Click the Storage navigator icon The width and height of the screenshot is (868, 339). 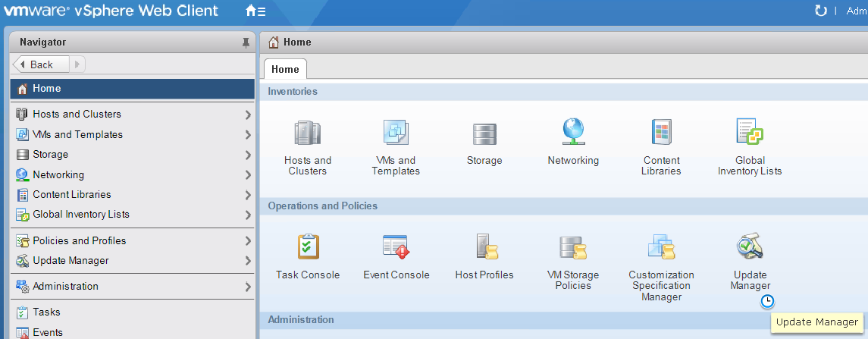pos(22,155)
